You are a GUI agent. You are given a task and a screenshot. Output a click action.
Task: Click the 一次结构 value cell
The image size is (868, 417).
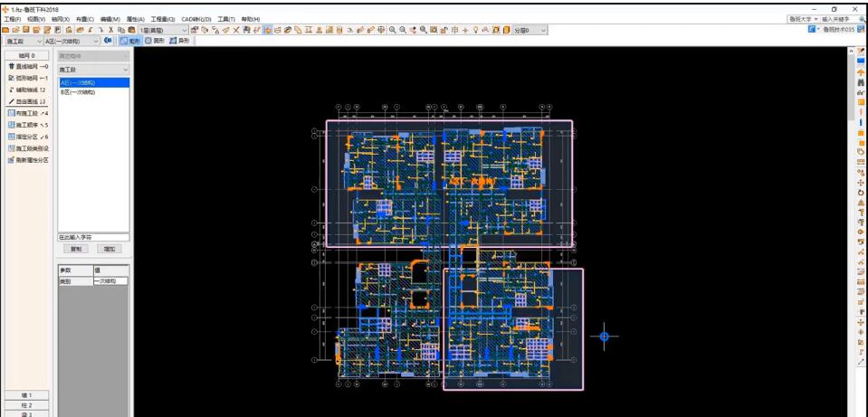(110, 281)
